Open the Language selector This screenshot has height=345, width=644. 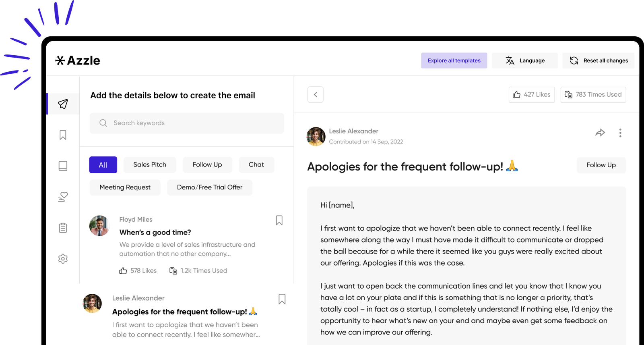click(525, 60)
